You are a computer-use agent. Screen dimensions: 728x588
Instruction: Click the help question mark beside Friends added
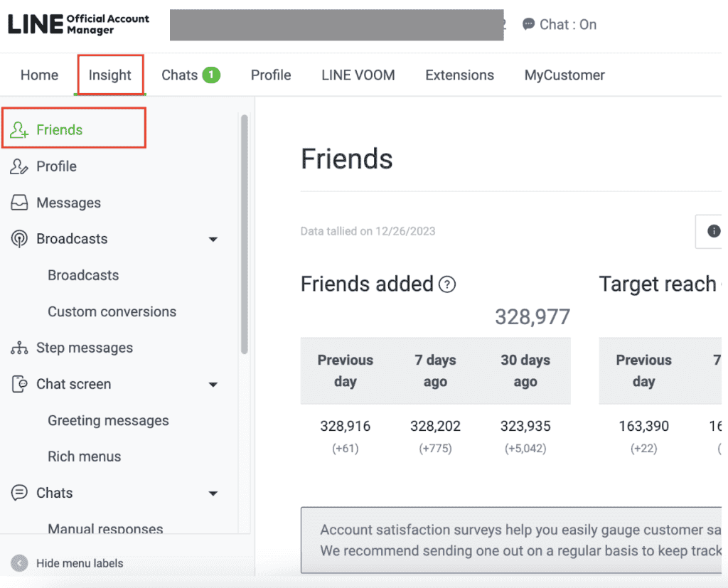(447, 284)
